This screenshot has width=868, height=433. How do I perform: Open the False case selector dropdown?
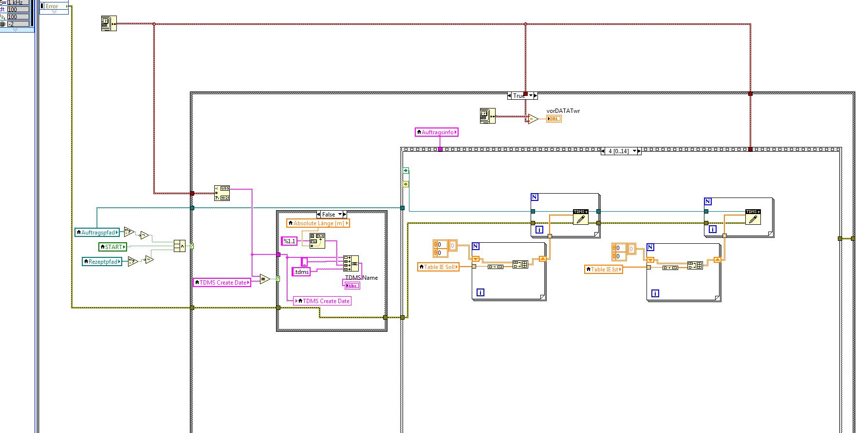pos(340,215)
